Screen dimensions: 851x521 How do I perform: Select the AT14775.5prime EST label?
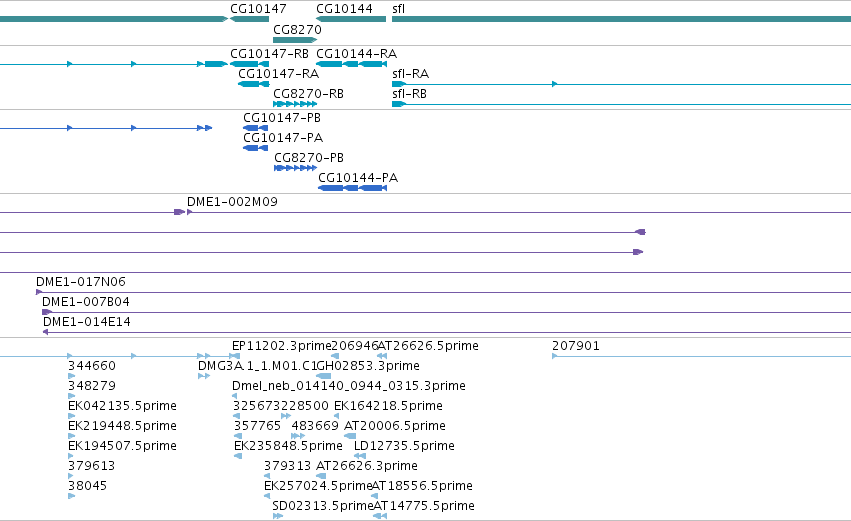424,506
